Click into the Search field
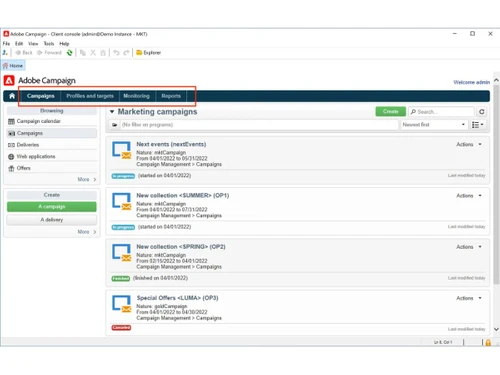Image resolution: width=500 pixels, height=375 pixels. [x=441, y=112]
